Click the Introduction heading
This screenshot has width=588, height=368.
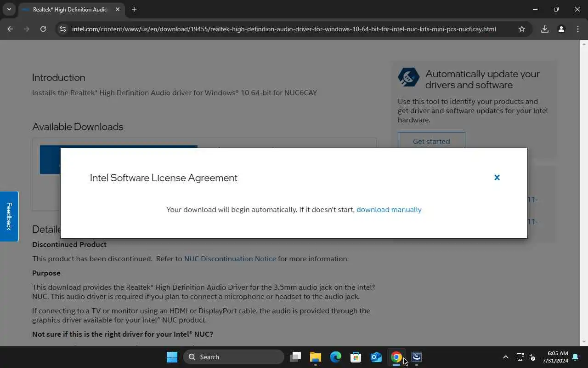click(58, 77)
